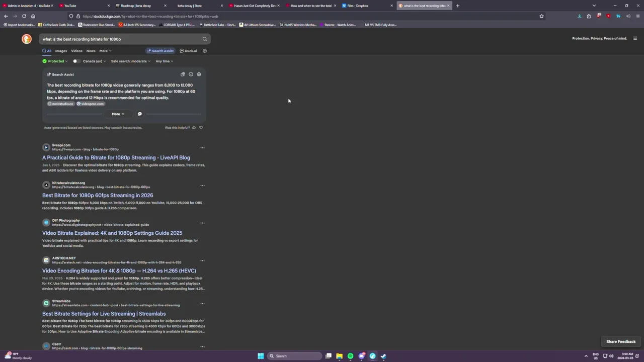This screenshot has height=362, width=644.
Task: Open Windows Start menu
Action: 261,356
